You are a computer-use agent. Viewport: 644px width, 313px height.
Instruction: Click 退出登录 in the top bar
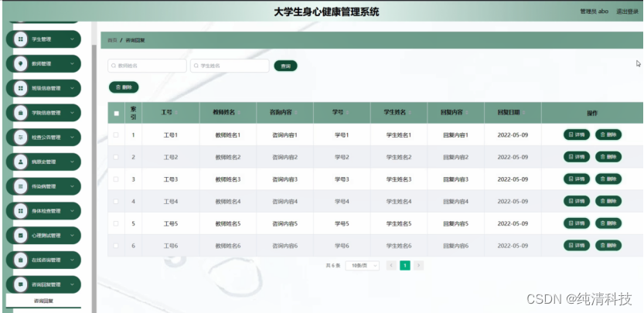tap(627, 12)
